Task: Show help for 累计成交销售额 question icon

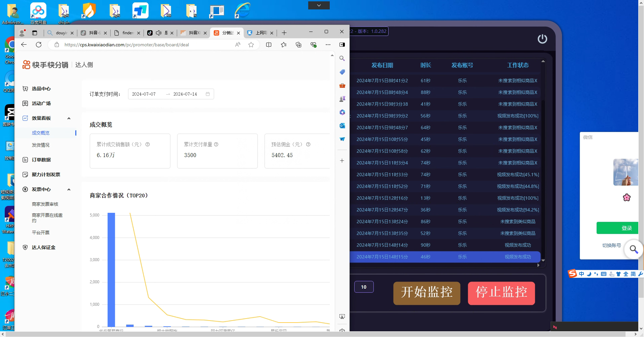Action: [x=147, y=144]
